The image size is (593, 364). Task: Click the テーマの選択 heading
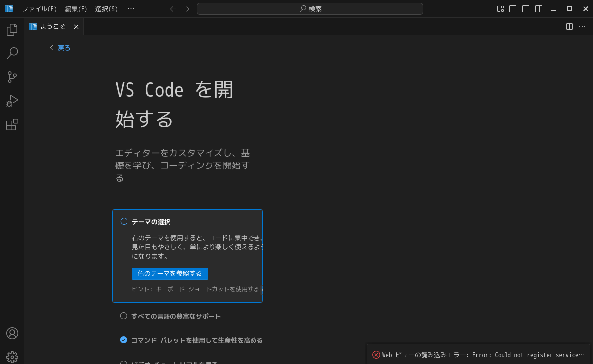coord(151,222)
